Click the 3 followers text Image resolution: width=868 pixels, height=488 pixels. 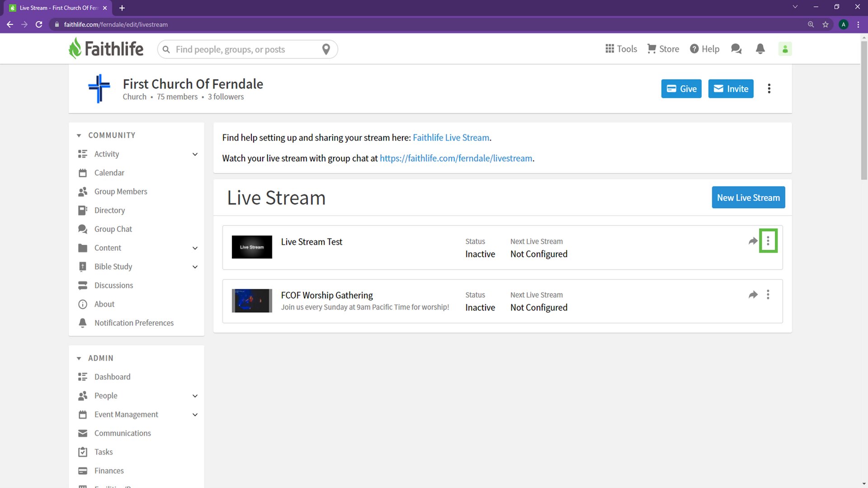[226, 97]
